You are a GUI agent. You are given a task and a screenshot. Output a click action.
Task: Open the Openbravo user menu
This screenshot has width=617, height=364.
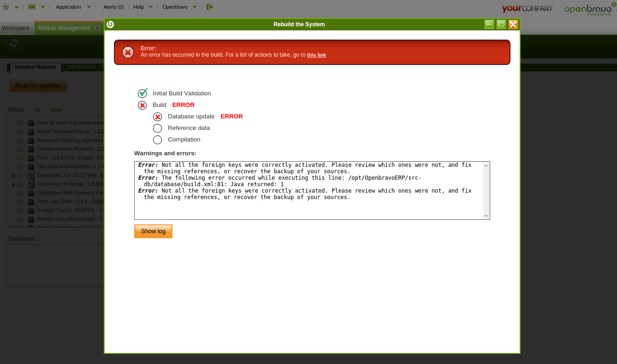click(x=179, y=7)
